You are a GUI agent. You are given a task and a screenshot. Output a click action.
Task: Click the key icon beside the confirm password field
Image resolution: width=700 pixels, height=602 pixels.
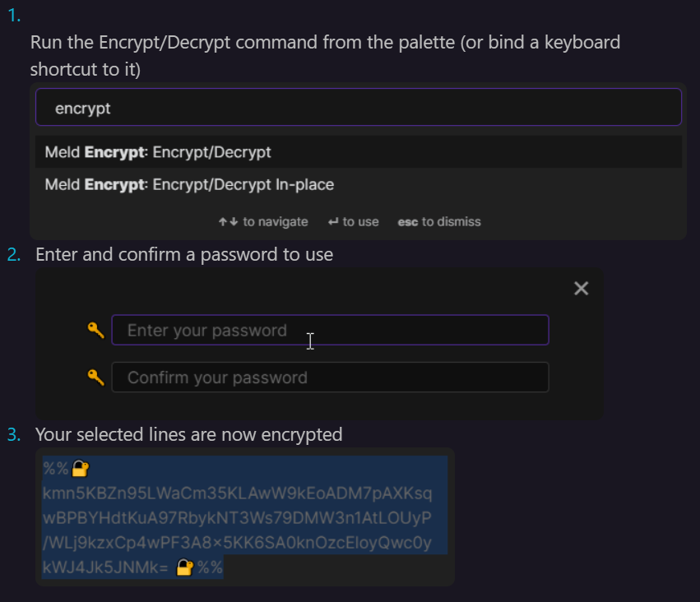click(x=96, y=377)
